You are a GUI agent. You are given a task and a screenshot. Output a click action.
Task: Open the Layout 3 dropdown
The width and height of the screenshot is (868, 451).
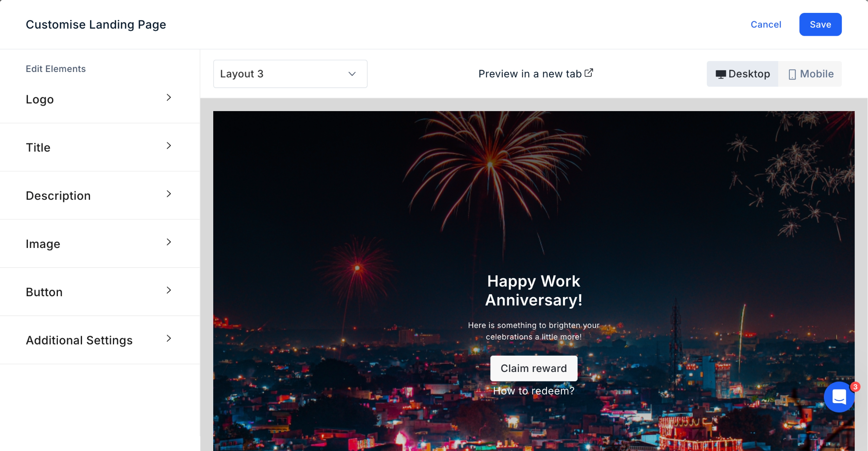pos(290,74)
